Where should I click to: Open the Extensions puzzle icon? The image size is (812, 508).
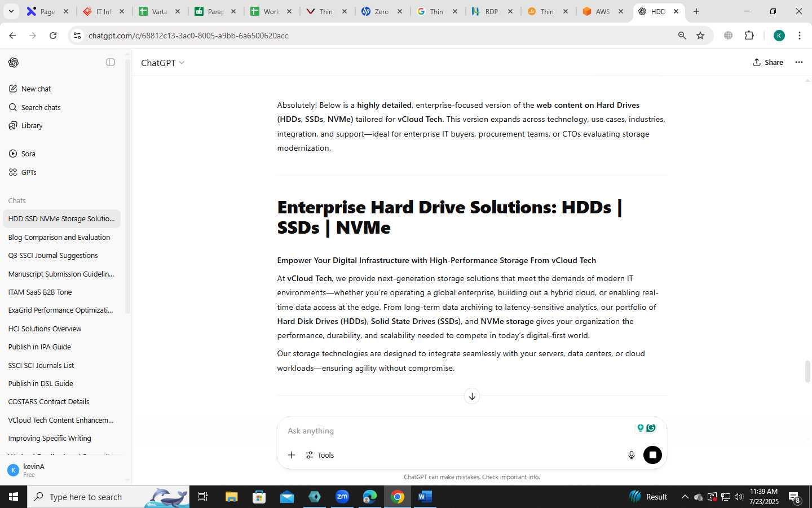749,36
